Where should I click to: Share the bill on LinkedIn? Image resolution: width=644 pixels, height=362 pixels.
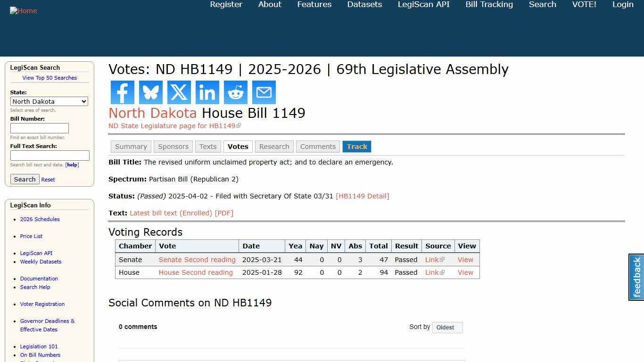(x=207, y=92)
